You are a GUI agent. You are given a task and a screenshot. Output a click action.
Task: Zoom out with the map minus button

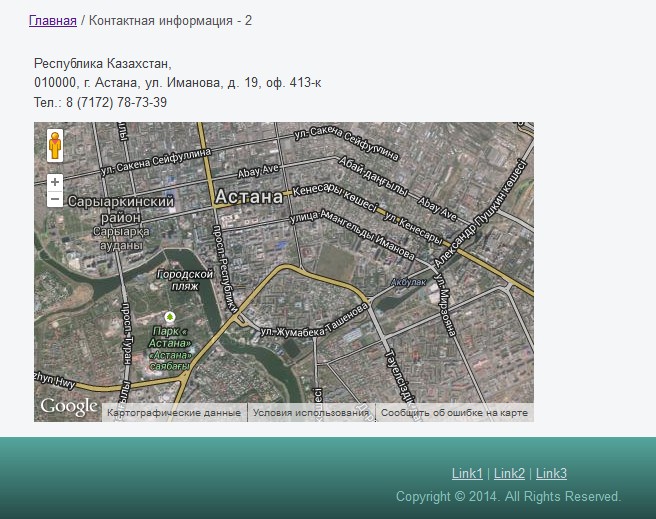coord(55,199)
